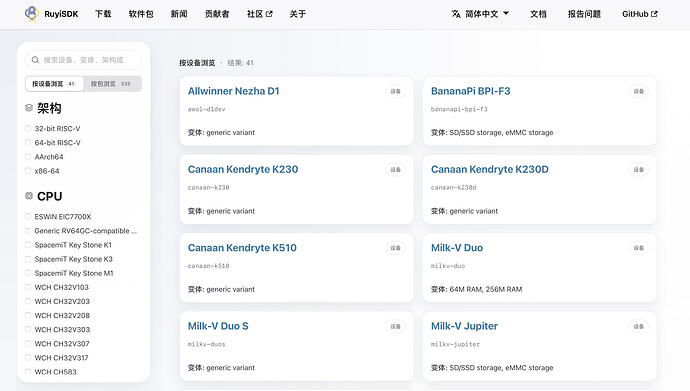
Task: Click the RuyiSDK logo icon
Action: click(32, 14)
